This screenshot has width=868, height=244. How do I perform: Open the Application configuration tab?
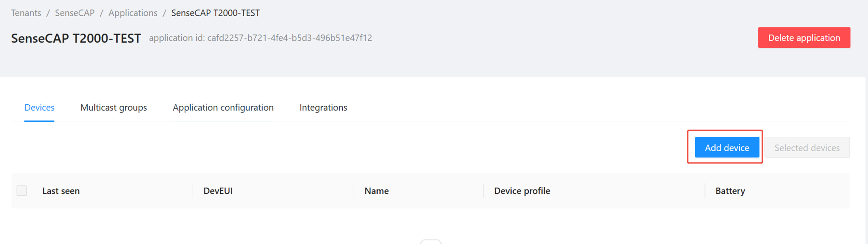pos(223,107)
